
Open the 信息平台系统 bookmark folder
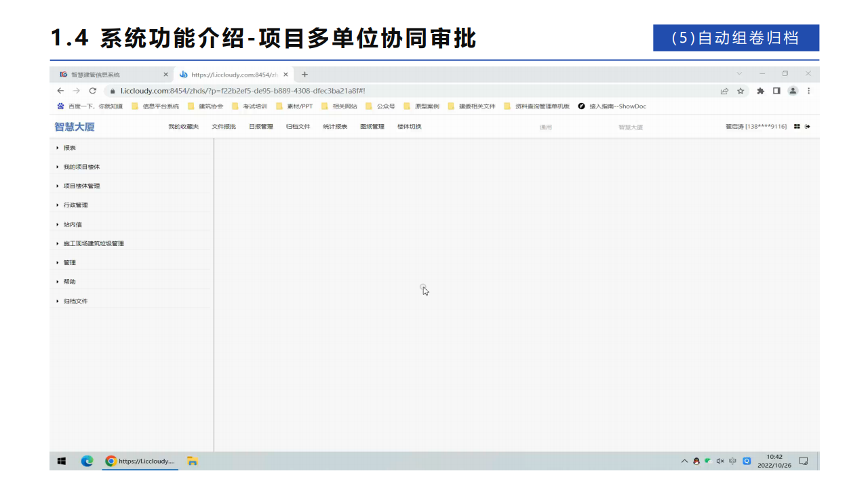[x=155, y=106]
